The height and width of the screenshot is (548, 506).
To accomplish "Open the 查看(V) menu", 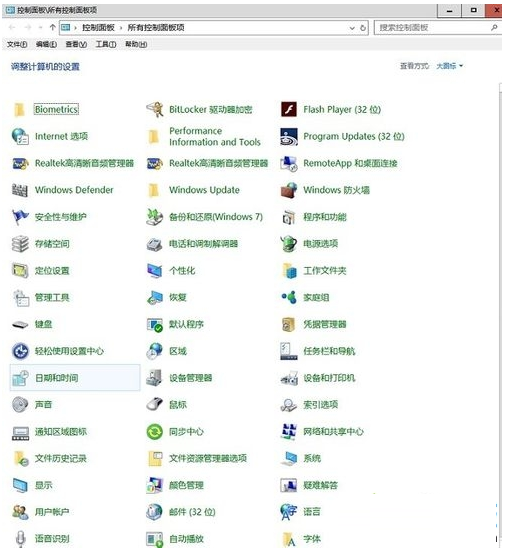I will [x=76, y=44].
